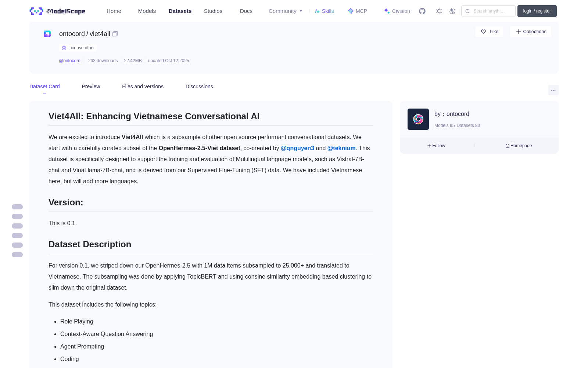Select the Dataset Card tab
588x368 pixels.
(44, 86)
